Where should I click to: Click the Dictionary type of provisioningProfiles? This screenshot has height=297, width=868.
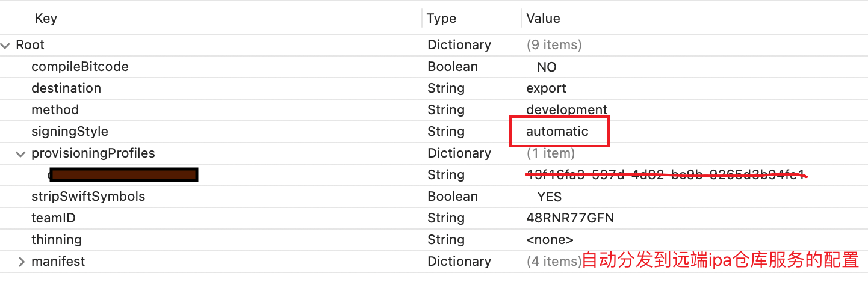click(x=459, y=153)
